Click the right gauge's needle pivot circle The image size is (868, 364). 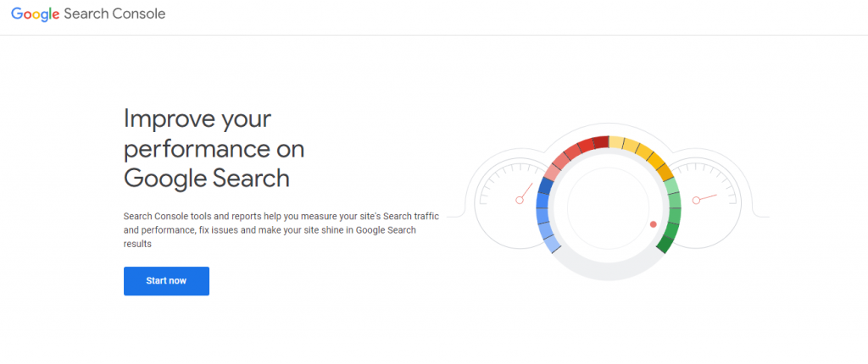696,201
